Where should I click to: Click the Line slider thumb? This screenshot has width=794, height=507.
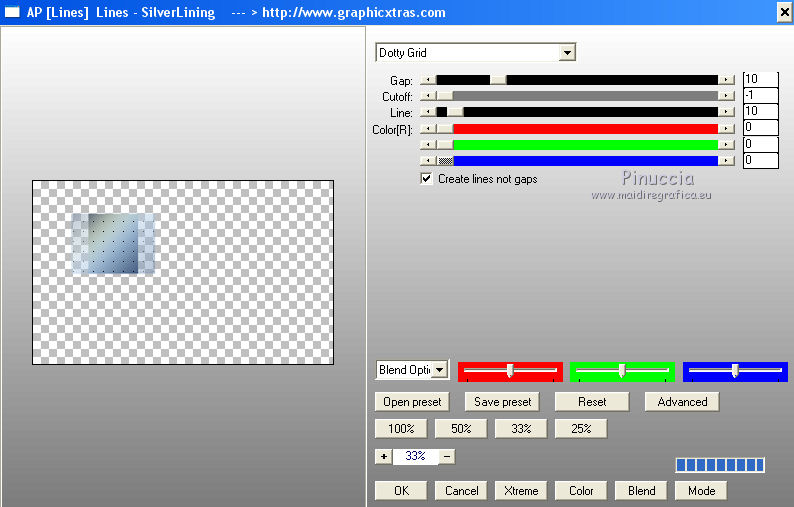click(x=455, y=112)
